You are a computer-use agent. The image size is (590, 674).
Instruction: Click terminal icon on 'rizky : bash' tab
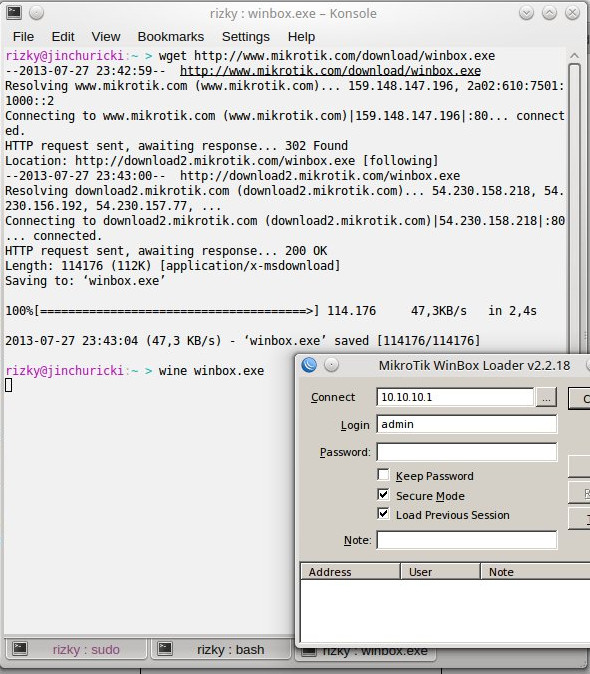tap(165, 648)
